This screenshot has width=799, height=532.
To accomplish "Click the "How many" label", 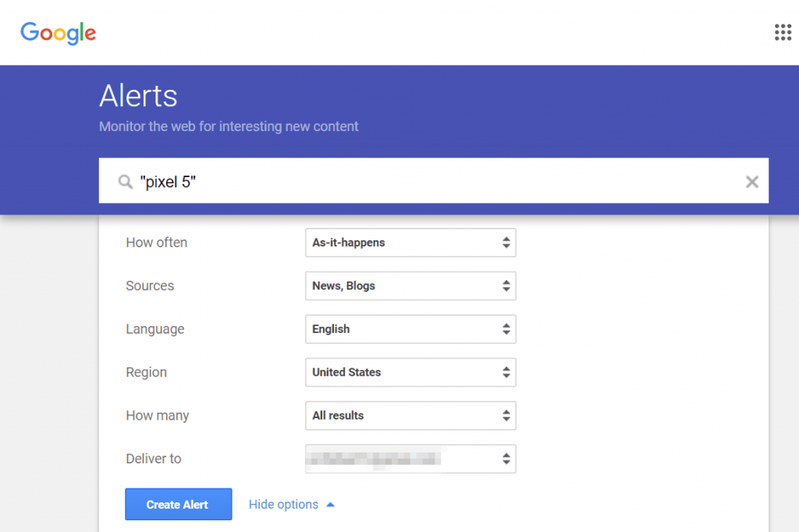I will click(x=158, y=416).
